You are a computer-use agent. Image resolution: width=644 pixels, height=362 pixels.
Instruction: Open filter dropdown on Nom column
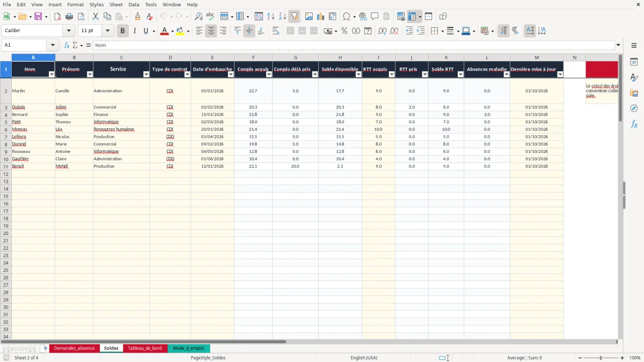coord(52,75)
